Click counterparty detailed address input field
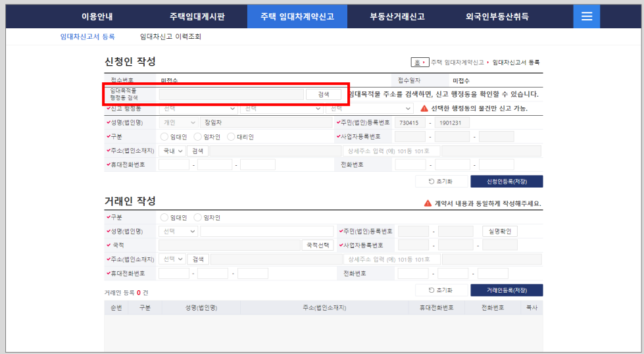 click(x=392, y=259)
